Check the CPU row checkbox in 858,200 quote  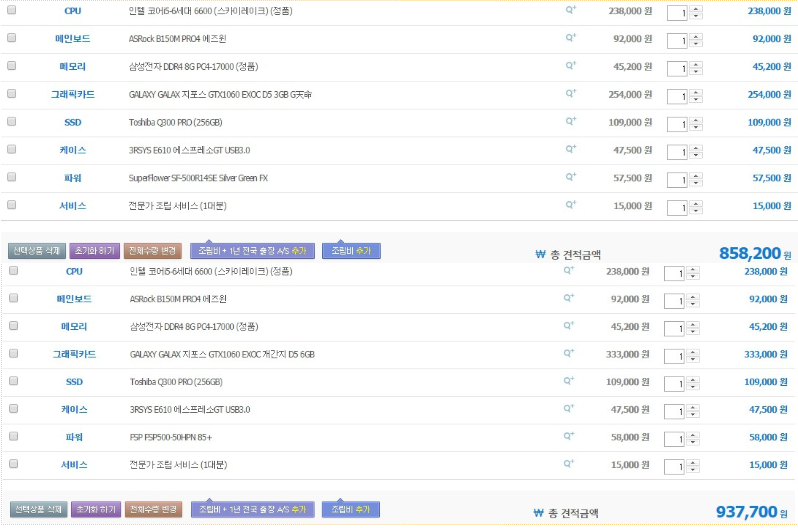12,10
